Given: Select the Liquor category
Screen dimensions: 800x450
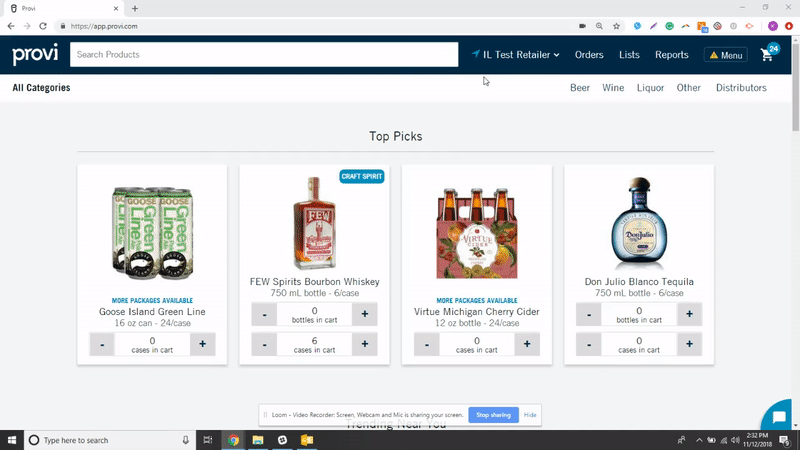Looking at the screenshot, I should [650, 88].
